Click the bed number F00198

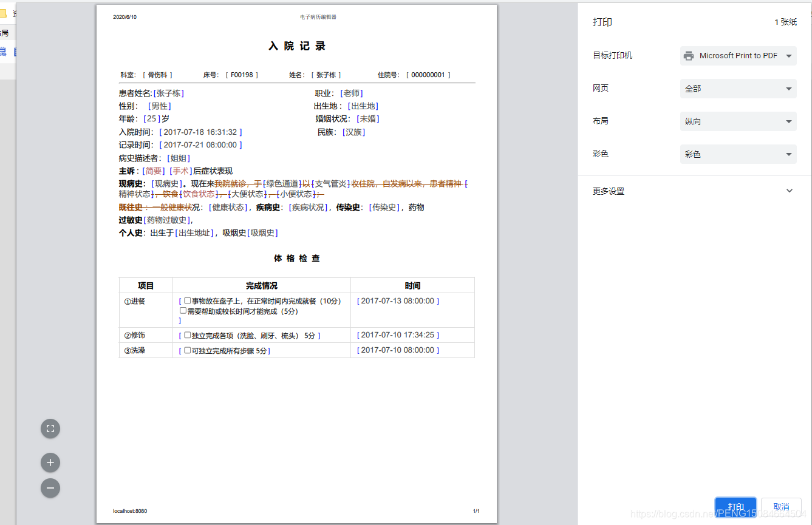coord(242,75)
